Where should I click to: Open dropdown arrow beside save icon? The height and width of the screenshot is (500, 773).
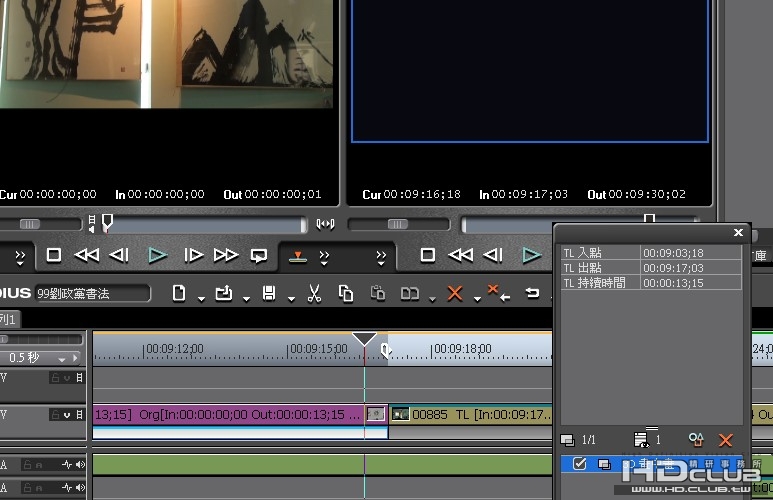[x=291, y=299]
